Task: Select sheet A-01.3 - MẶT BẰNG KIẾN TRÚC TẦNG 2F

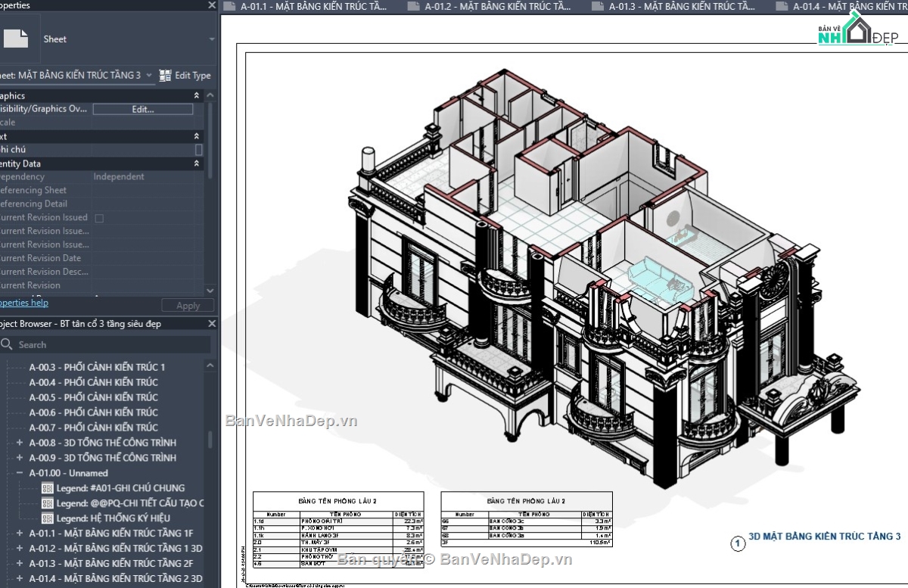Action: 111,564
